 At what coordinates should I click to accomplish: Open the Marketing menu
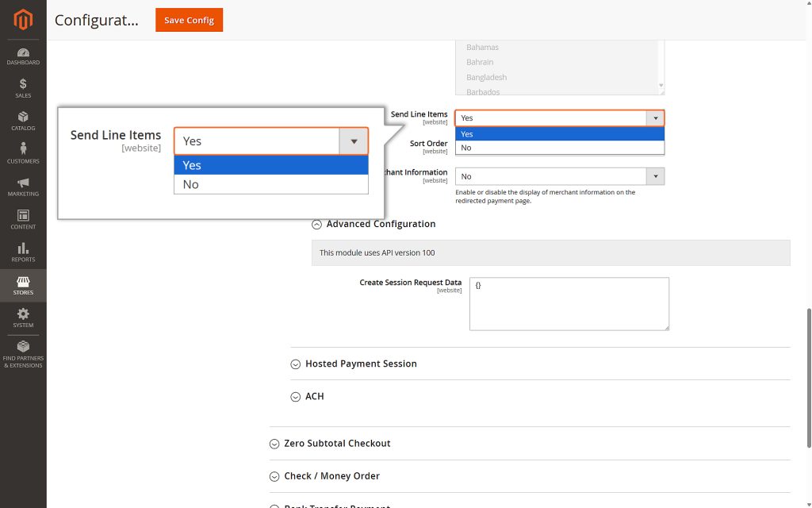click(x=23, y=189)
